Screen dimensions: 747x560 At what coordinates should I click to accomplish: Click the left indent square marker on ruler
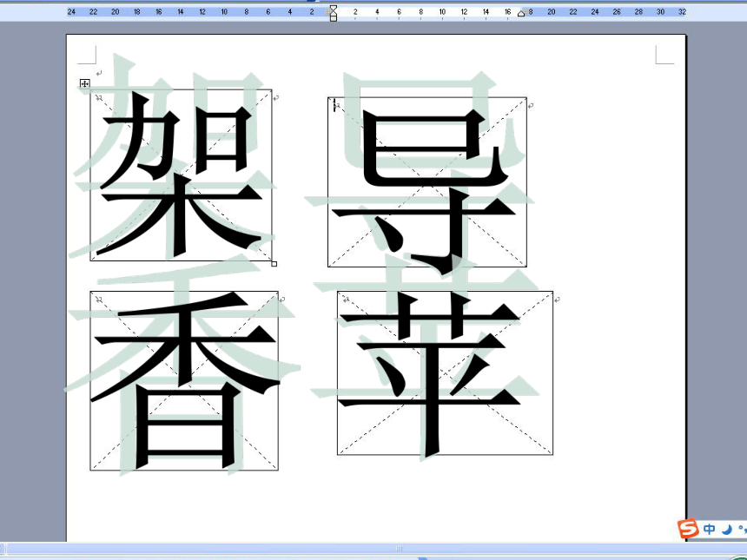point(334,18)
